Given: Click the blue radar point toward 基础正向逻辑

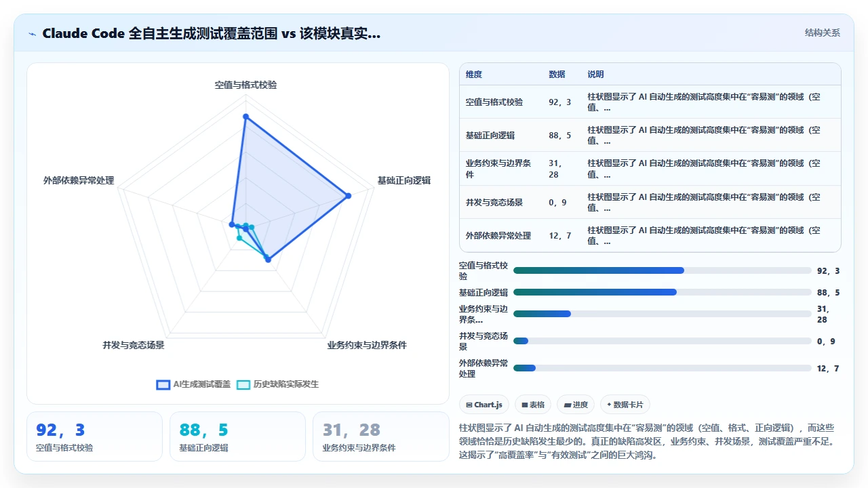Looking at the screenshot, I should pos(348,196).
